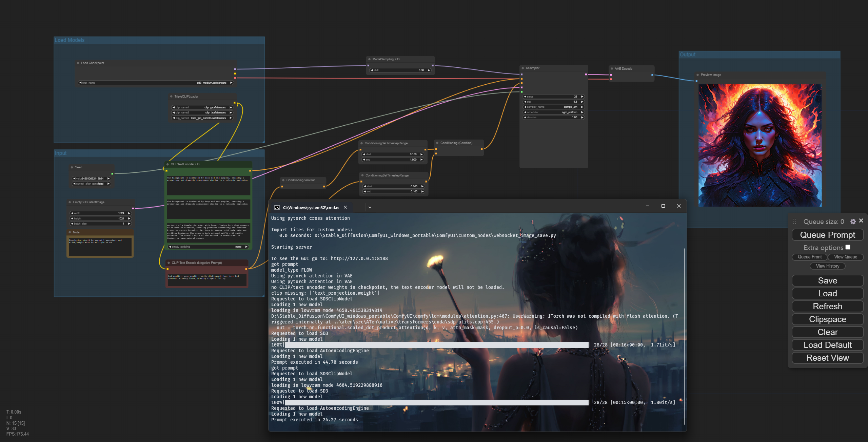868x442 pixels.
Task: Toggle View Queue button state
Action: [845, 257]
